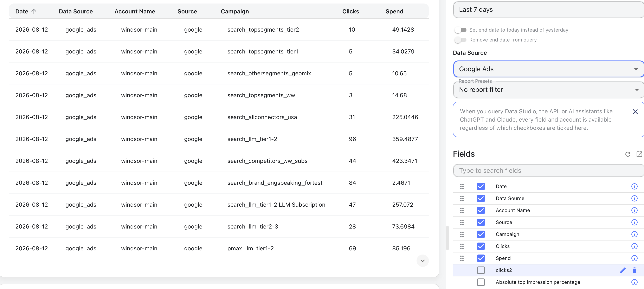The image size is (644, 289).
Task: Show info for the Clicks field
Action: [x=634, y=246]
